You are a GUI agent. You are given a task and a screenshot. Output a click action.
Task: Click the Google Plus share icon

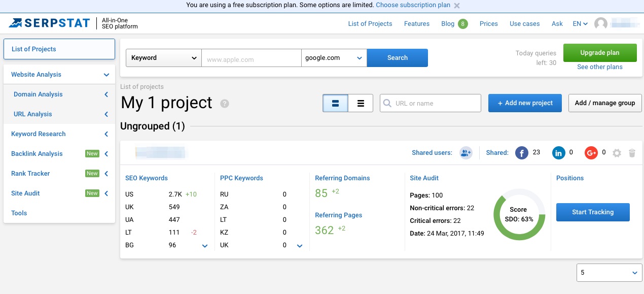tap(591, 153)
